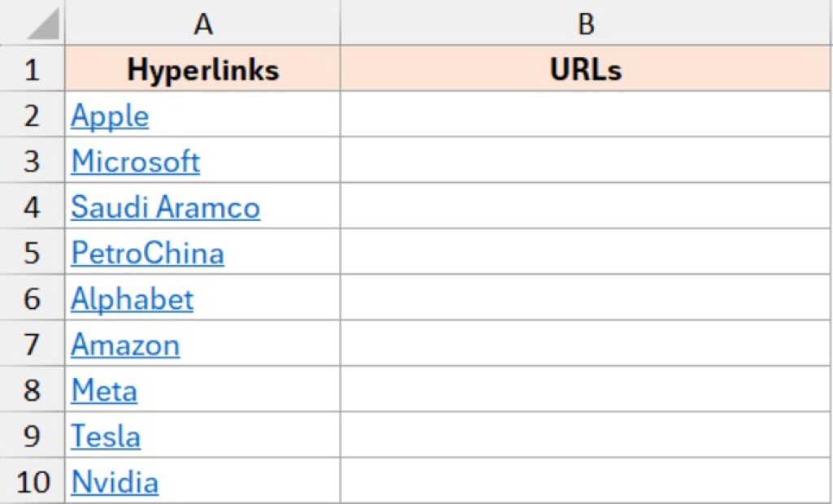This screenshot has height=504, width=833.
Task: Select row 1 header
Action: 33,70
